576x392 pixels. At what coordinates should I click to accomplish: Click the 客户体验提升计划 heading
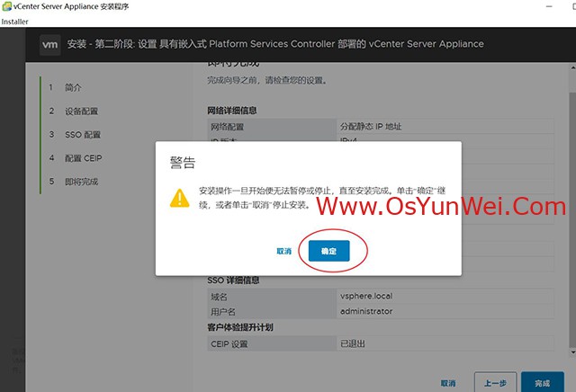pos(240,327)
